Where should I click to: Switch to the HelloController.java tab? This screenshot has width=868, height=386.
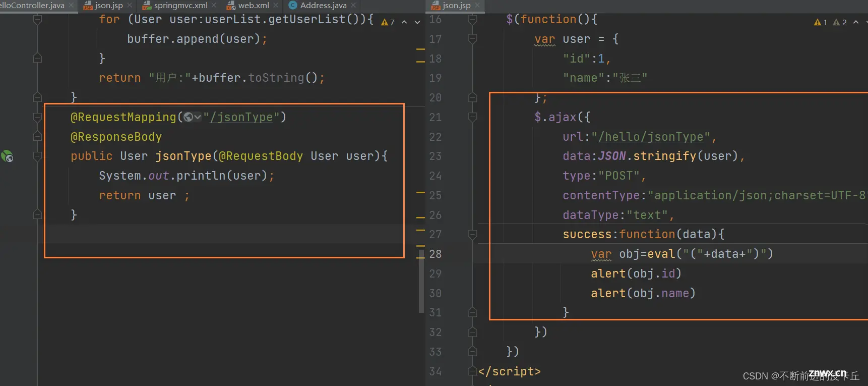[x=32, y=6]
